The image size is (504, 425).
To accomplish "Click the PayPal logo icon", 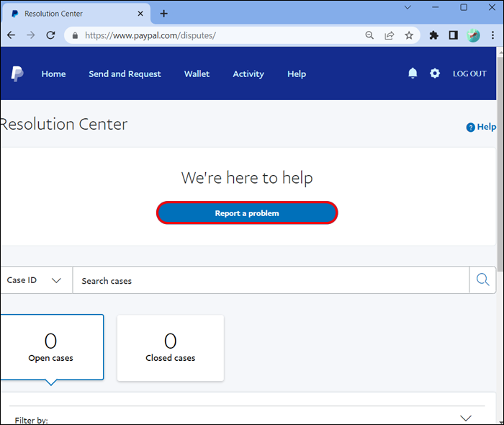I will tap(17, 73).
